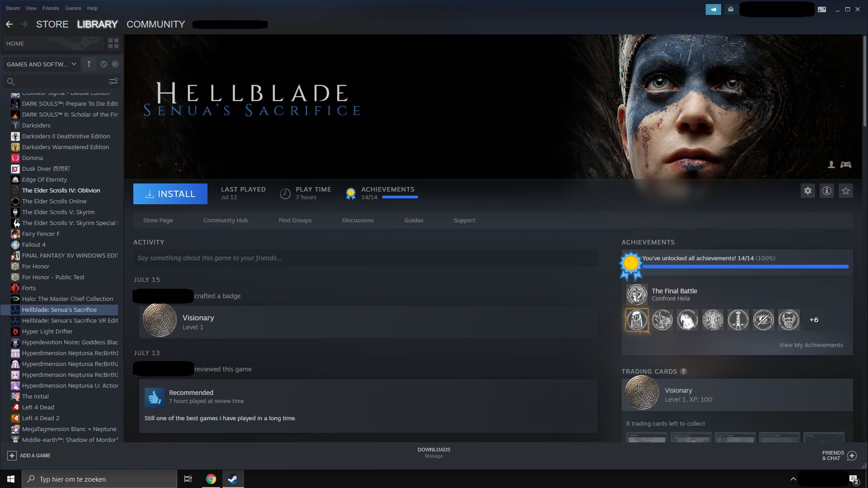Switch library to grid view icon
The width and height of the screenshot is (868, 488).
click(113, 43)
